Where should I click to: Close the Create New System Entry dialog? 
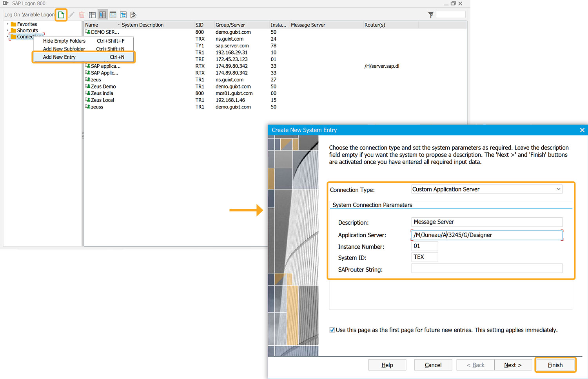coord(582,130)
